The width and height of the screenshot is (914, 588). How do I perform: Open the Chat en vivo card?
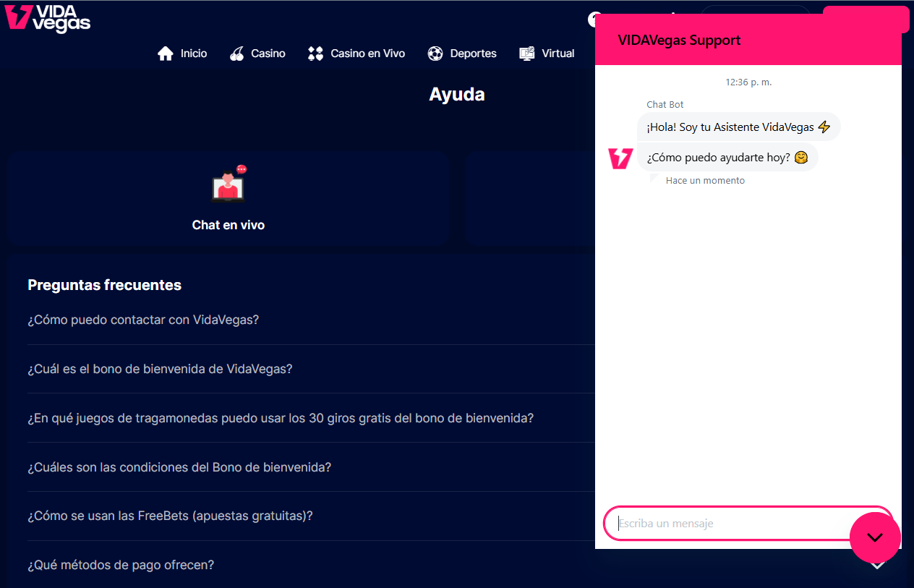228,199
